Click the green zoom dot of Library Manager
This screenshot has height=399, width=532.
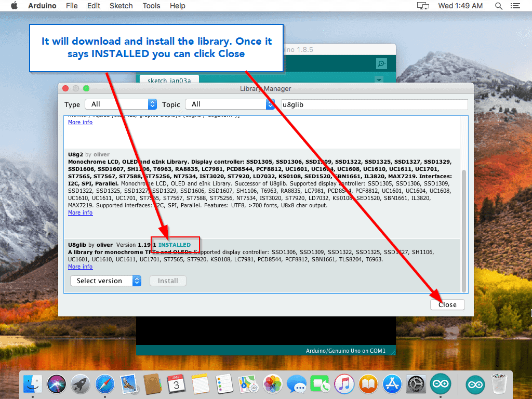tap(86, 88)
